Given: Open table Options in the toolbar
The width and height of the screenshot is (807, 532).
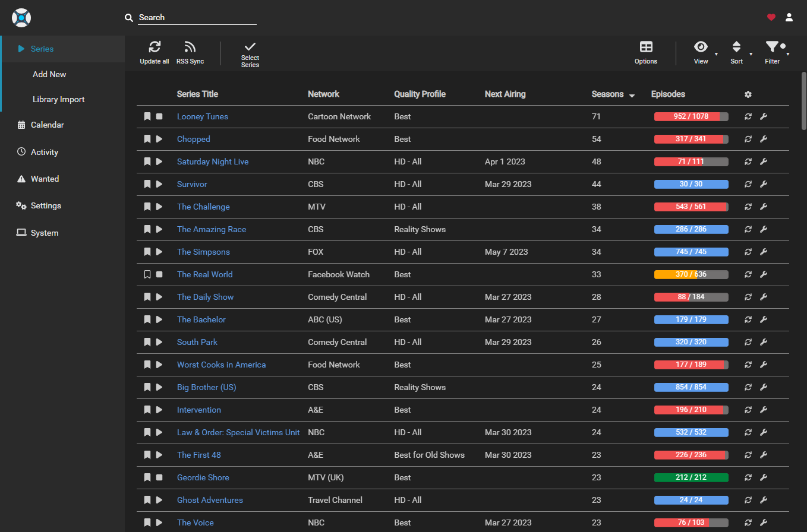Looking at the screenshot, I should tap(646, 47).
